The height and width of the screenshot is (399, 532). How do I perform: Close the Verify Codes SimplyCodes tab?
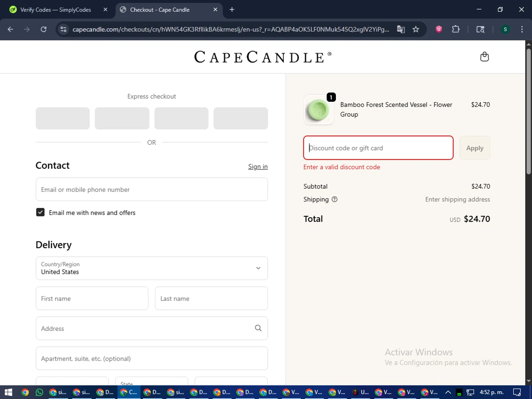pos(105,10)
